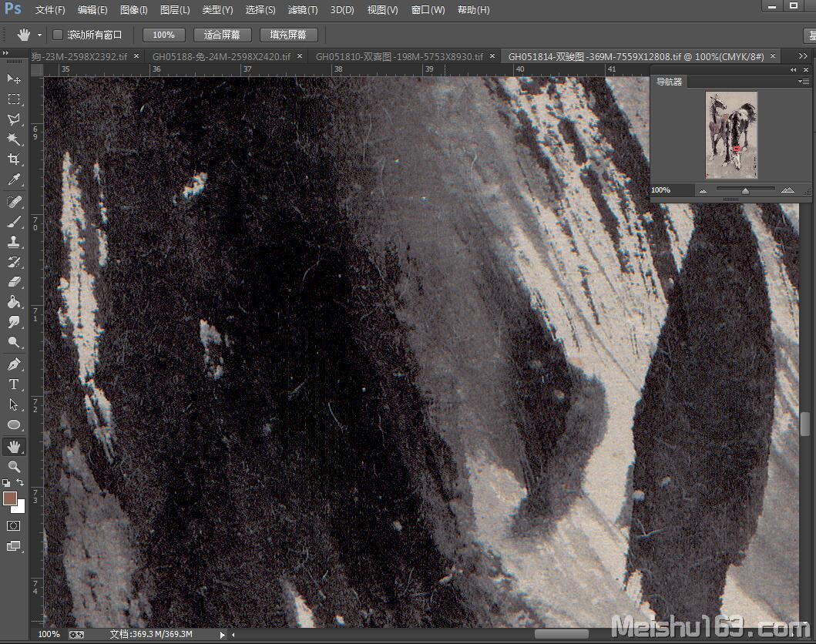Open the status bar document info arrow

(x=222, y=635)
